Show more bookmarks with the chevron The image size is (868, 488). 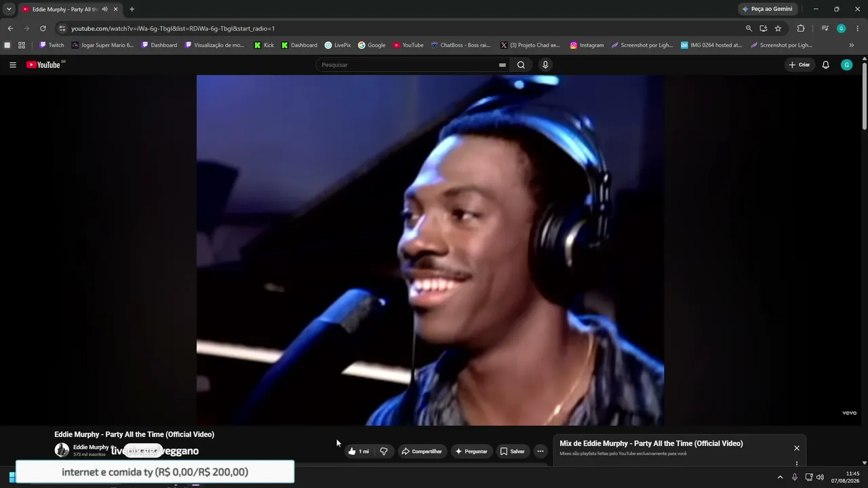click(x=852, y=45)
